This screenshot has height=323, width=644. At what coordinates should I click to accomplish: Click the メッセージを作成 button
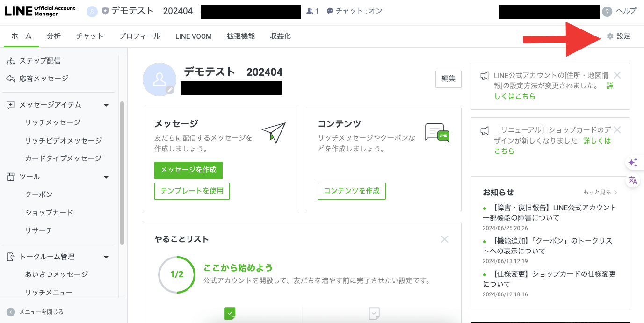pyautogui.click(x=188, y=170)
